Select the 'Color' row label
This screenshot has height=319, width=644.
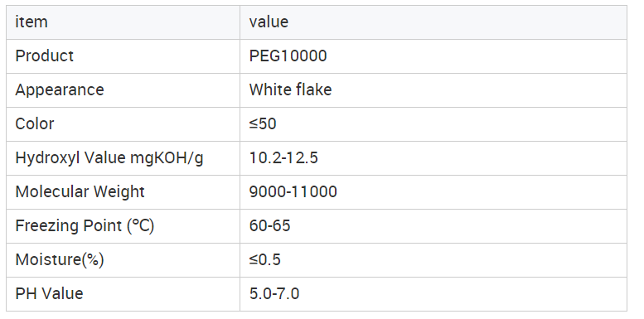(35, 123)
